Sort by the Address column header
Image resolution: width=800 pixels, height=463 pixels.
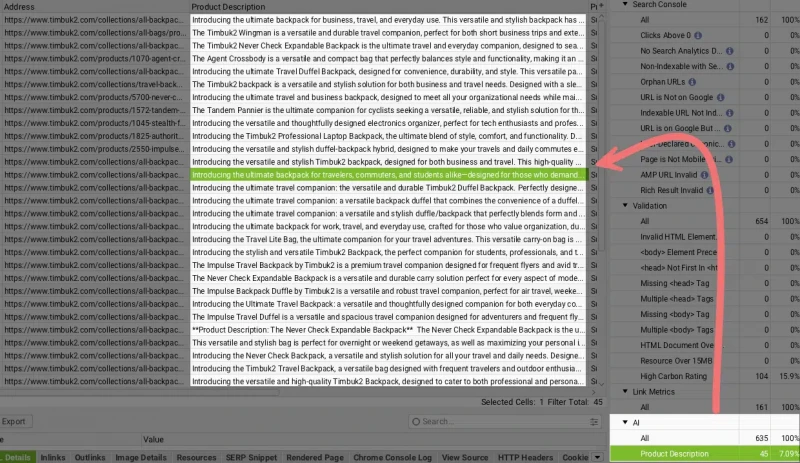click(x=94, y=7)
